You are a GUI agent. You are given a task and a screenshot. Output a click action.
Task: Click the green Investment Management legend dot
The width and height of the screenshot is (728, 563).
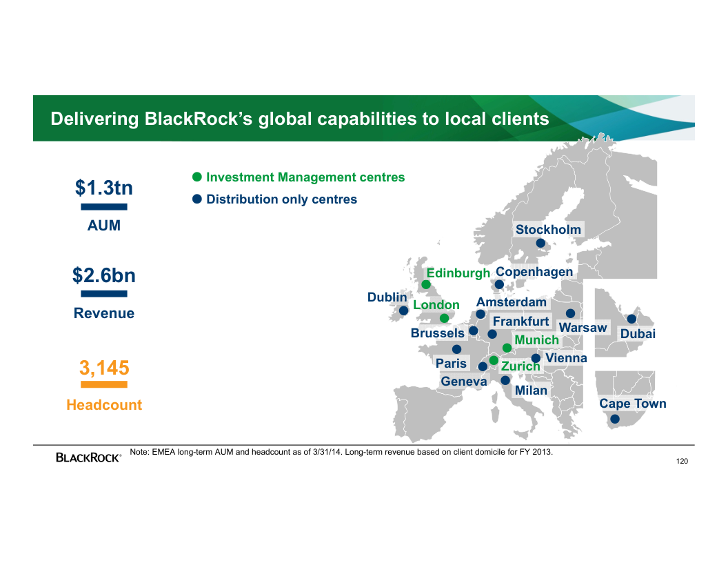pyautogui.click(x=196, y=177)
